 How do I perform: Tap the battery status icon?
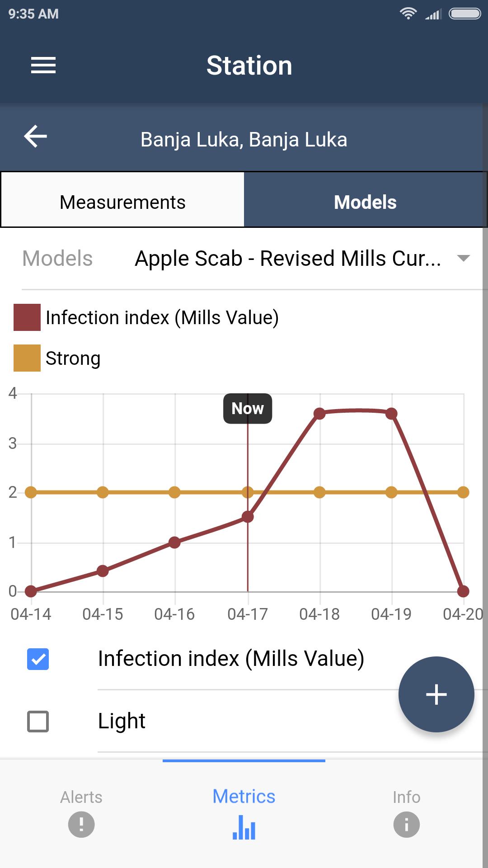coord(465,14)
